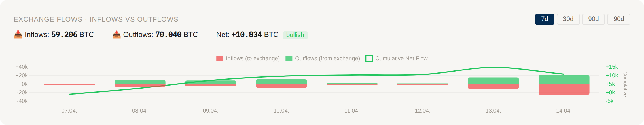Screen dimensions: 644x125
Task: Click the Cumulative Net Flow legend swatch
Action: tap(369, 59)
